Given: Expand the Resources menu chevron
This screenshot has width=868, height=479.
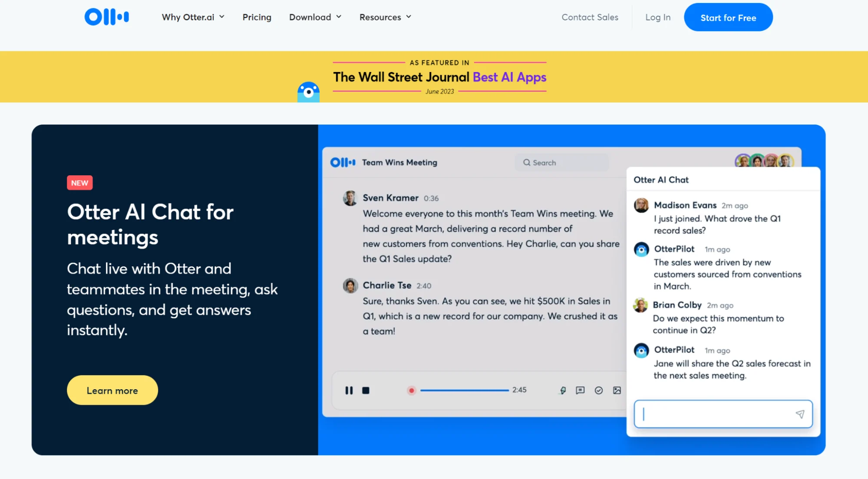Looking at the screenshot, I should [x=409, y=17].
